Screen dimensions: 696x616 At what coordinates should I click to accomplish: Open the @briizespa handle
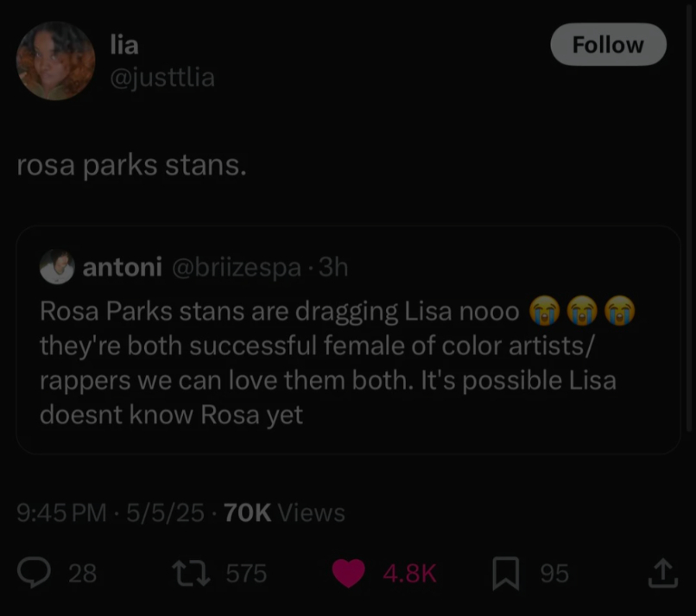(236, 268)
